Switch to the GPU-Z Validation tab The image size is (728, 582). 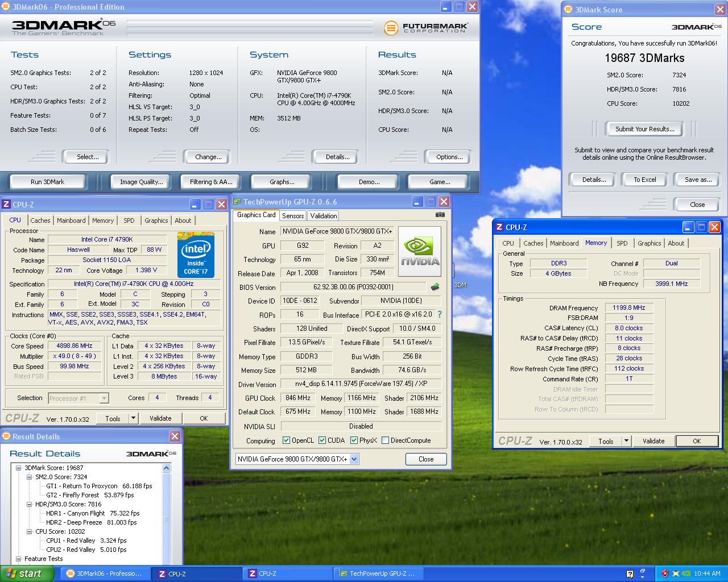[324, 216]
